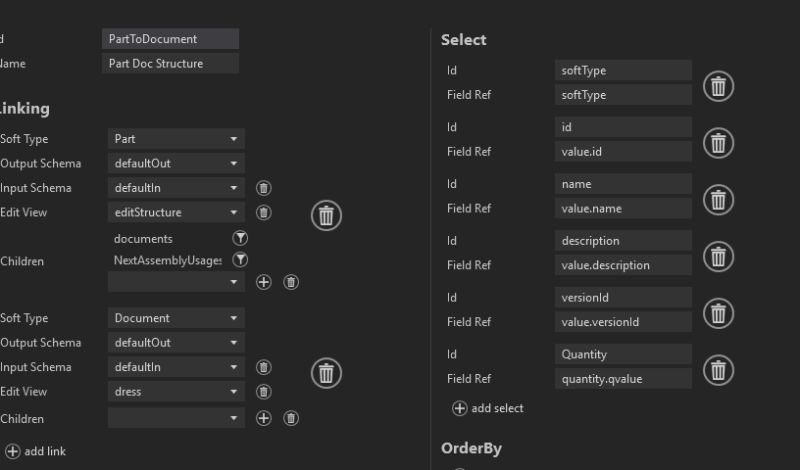The height and width of the screenshot is (470, 800).
Task: Click the quantity.qvalue Field Ref input
Action: [623, 378]
